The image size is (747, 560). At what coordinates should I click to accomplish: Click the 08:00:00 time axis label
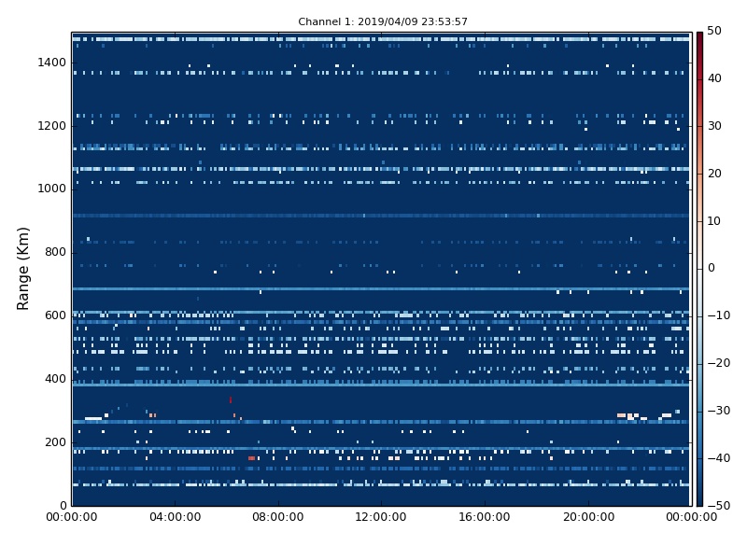coord(278,517)
